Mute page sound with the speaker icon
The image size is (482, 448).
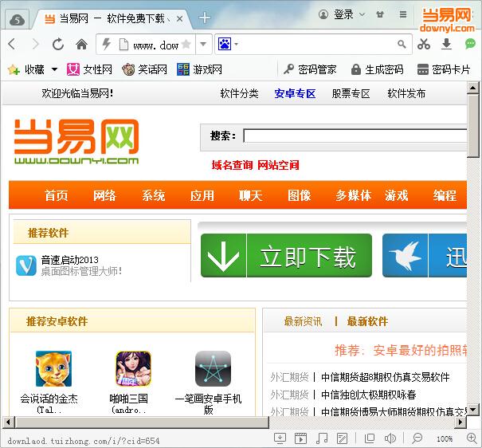click(x=390, y=438)
